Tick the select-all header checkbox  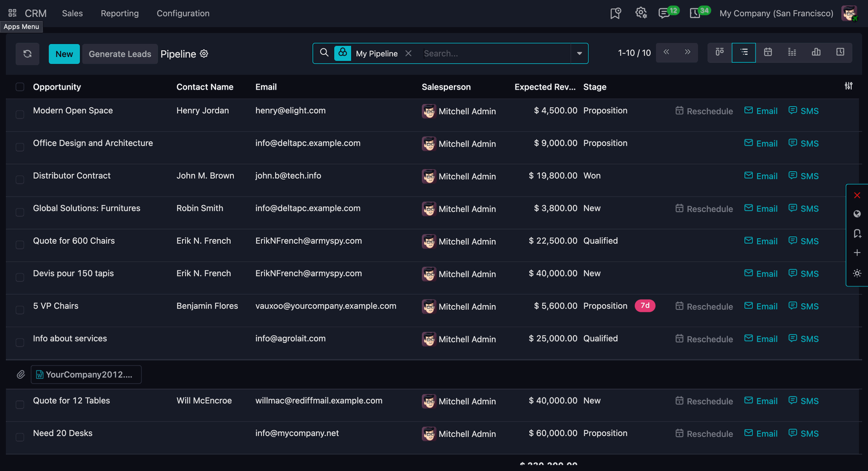(x=20, y=87)
